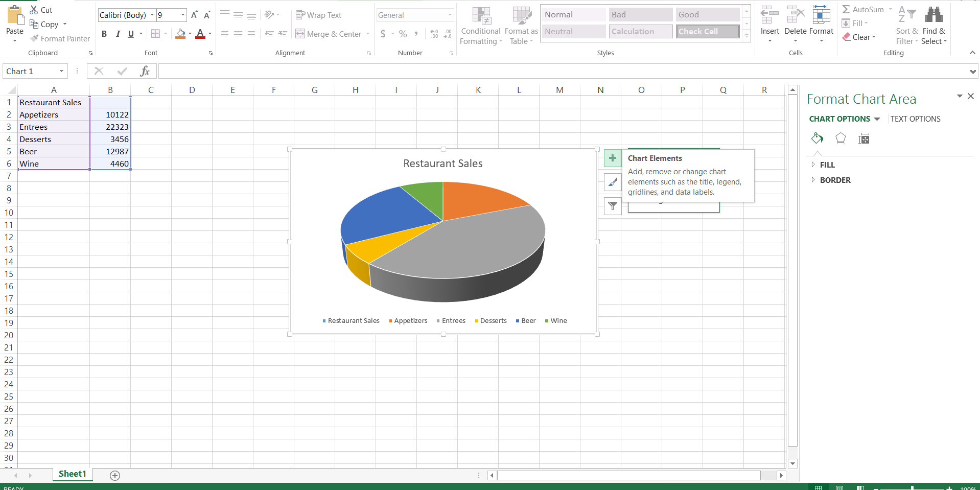Toggle bold formatting
The height and width of the screenshot is (490, 980).
104,34
